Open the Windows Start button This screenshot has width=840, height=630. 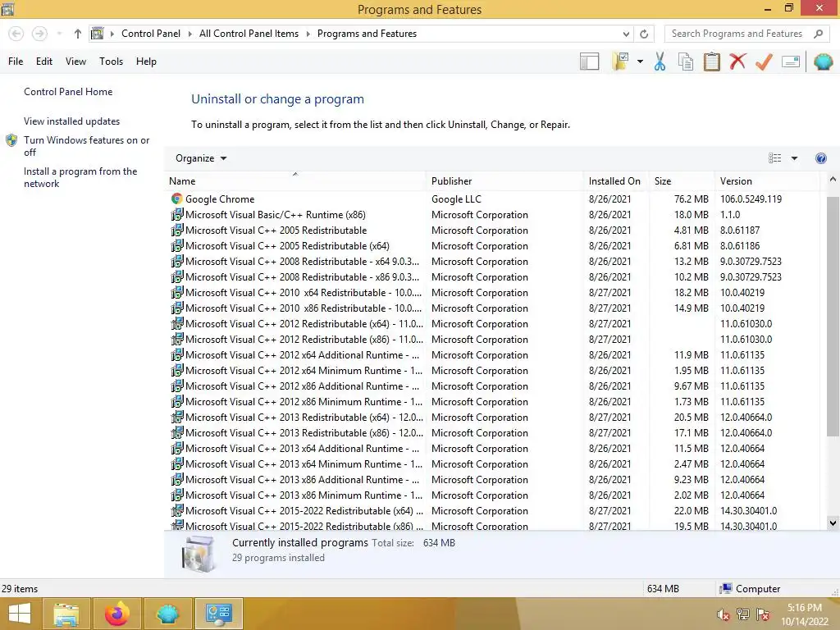tap(20, 614)
